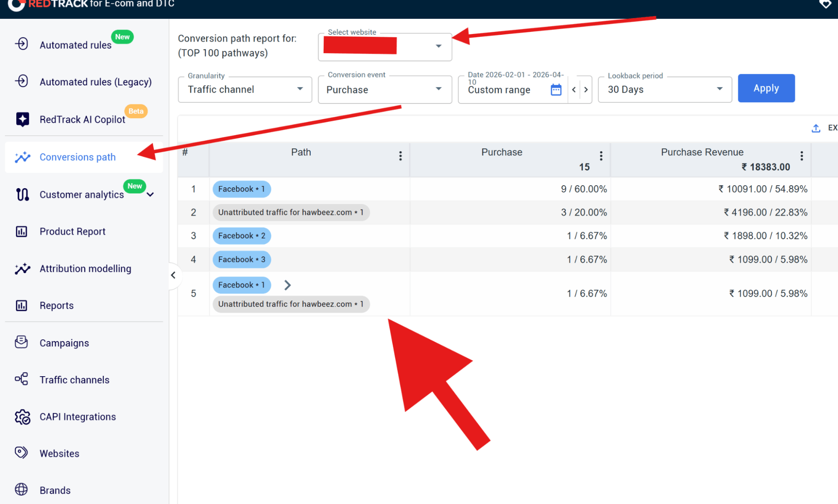This screenshot has height=504, width=838.
Task: Click the Purchase total 15 value
Action: (x=584, y=167)
